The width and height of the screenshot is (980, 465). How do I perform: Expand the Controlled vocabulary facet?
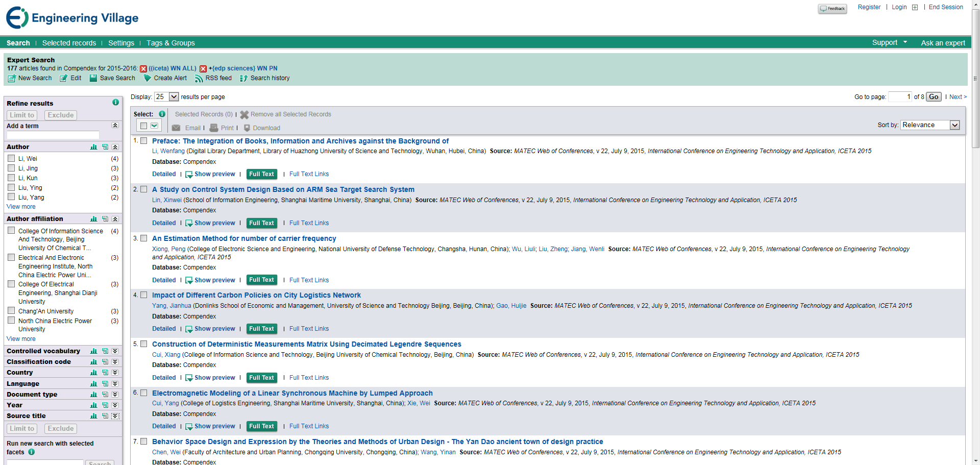(115, 351)
